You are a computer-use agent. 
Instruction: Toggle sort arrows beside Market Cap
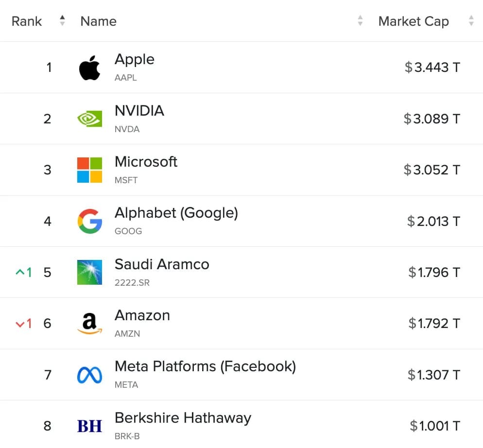(x=471, y=20)
